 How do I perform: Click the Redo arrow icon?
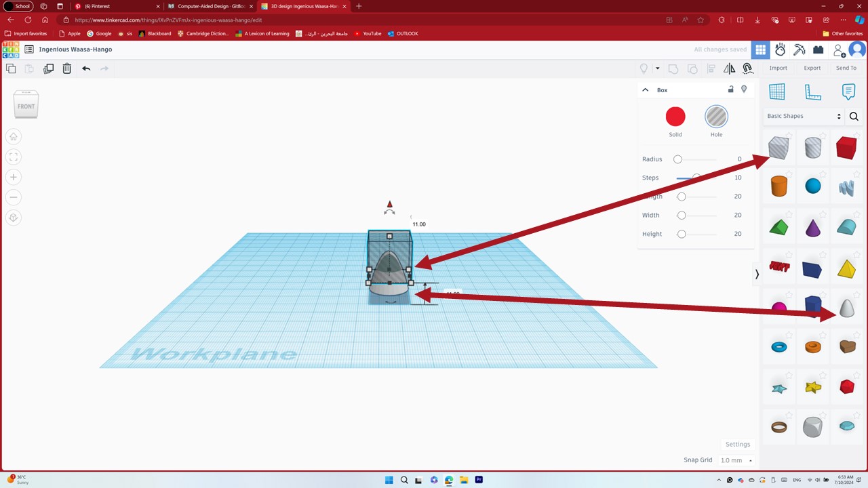(x=104, y=68)
